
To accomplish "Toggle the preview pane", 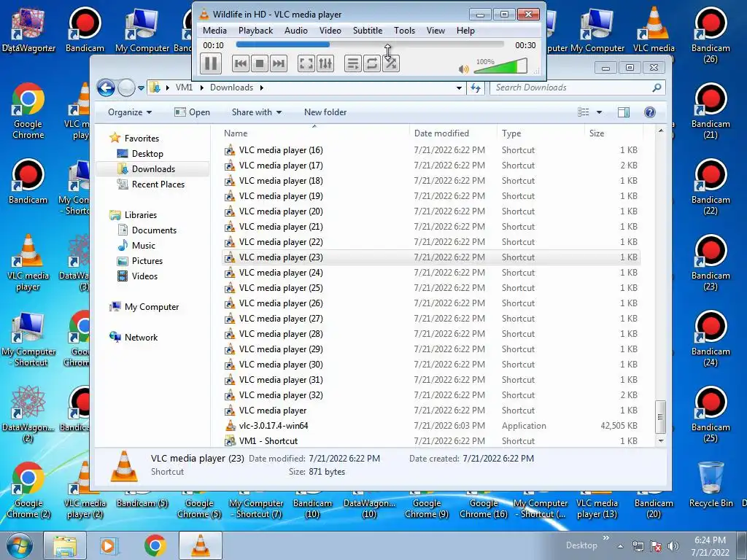I will pyautogui.click(x=624, y=112).
